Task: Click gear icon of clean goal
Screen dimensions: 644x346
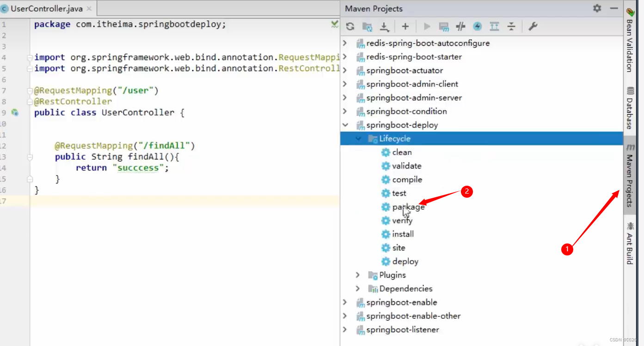Action: tap(386, 152)
